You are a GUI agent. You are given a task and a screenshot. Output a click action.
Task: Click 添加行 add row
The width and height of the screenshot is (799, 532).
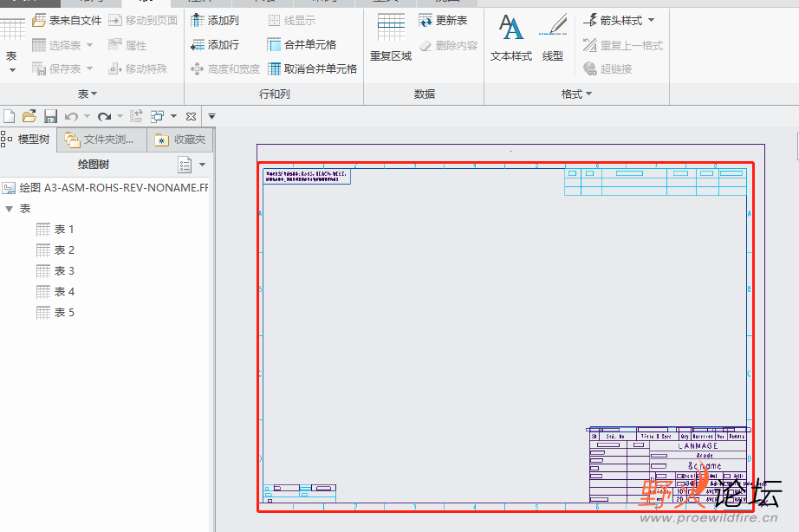(x=215, y=45)
